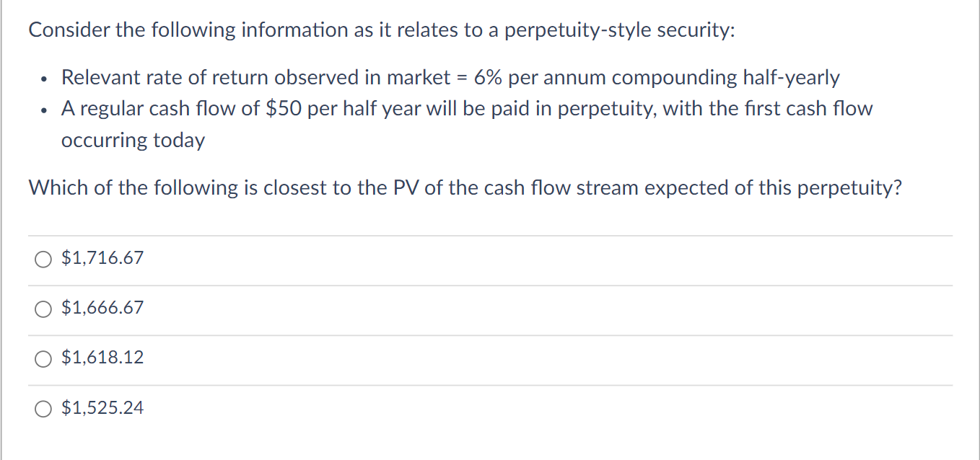Click the 'A regular cash flow' bullet text
The height and width of the screenshot is (460, 980).
click(x=467, y=109)
